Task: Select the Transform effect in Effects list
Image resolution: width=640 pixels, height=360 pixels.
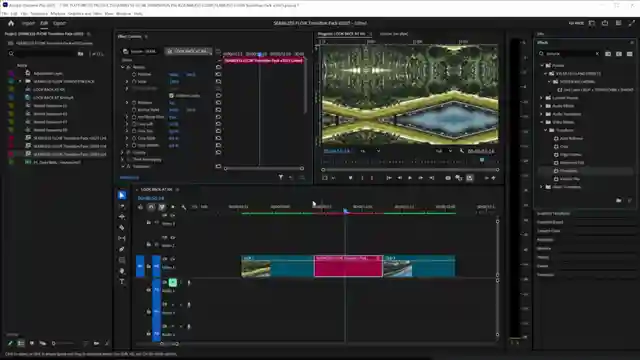Action: [568, 171]
